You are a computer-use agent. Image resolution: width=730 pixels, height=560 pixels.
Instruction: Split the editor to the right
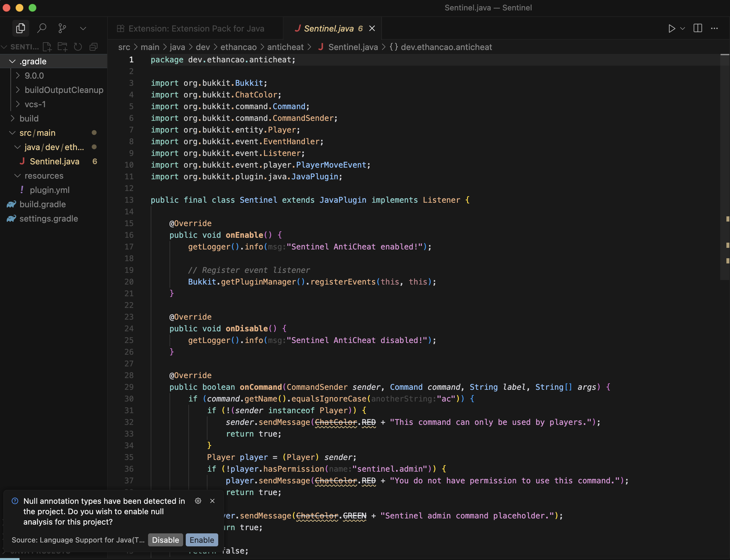(x=698, y=28)
